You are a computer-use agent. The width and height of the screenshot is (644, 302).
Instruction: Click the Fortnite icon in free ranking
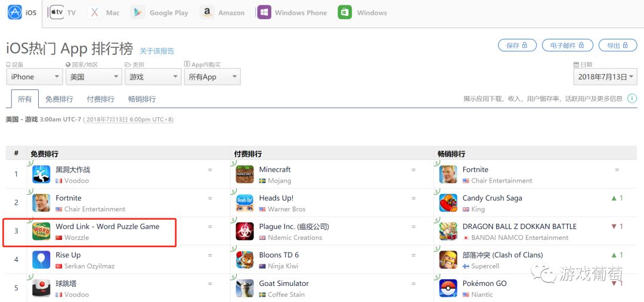click(41, 202)
